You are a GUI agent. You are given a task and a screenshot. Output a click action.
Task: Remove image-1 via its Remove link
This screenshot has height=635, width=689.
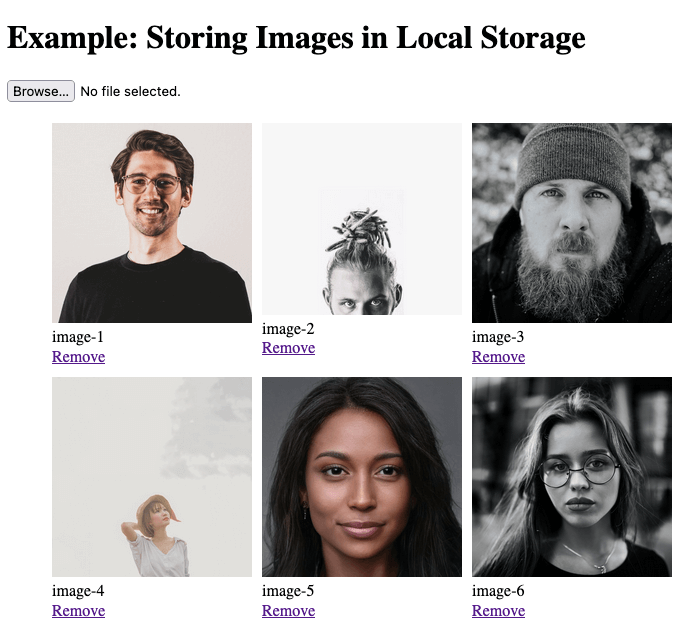[78, 356]
